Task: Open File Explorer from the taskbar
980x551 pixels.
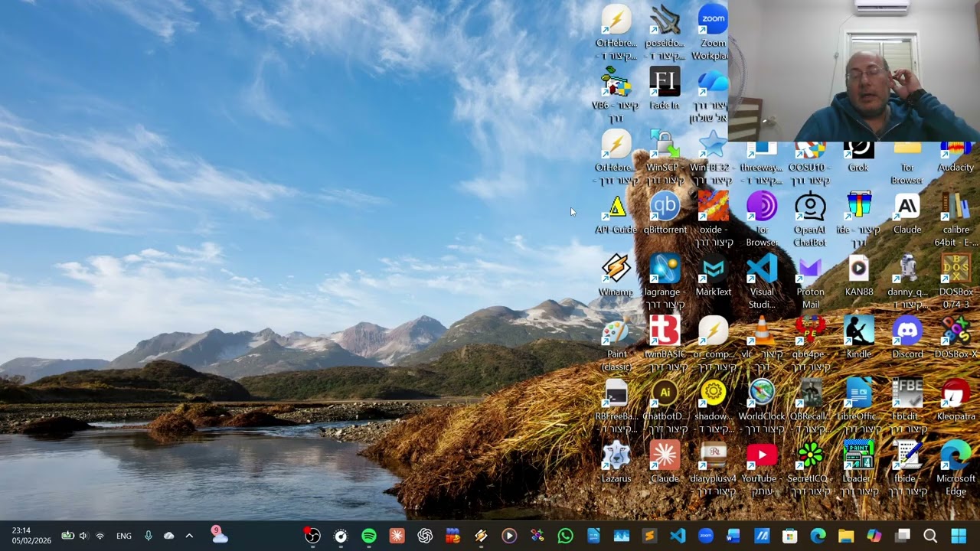Action: click(x=846, y=536)
